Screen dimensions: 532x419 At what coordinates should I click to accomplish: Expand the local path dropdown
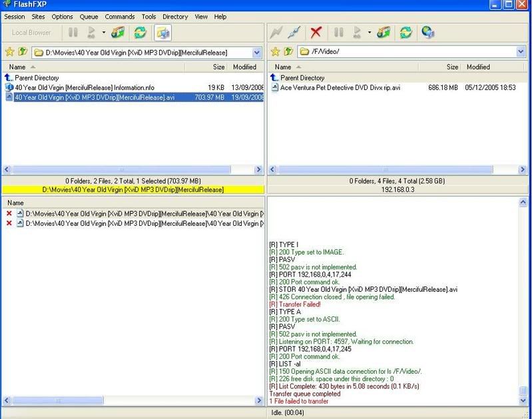coord(257,53)
